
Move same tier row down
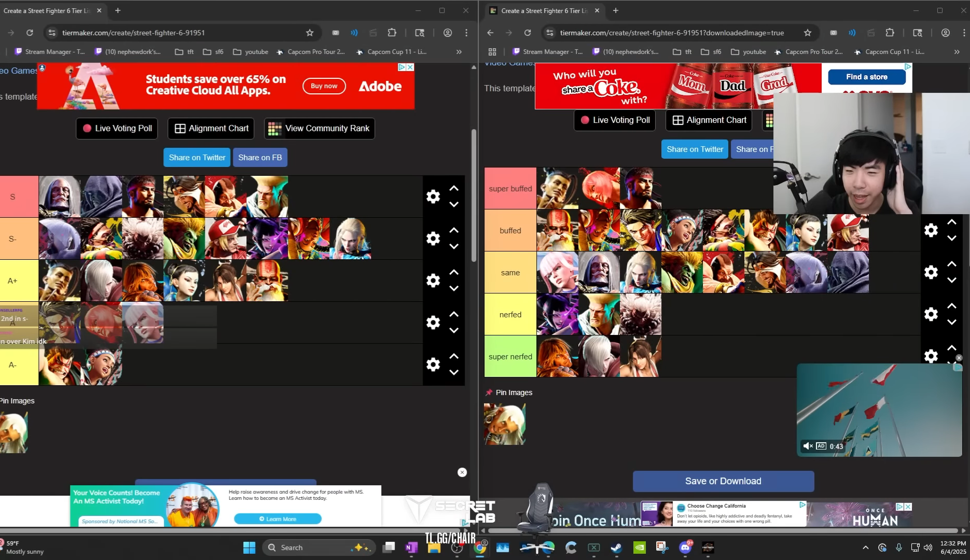point(952,280)
